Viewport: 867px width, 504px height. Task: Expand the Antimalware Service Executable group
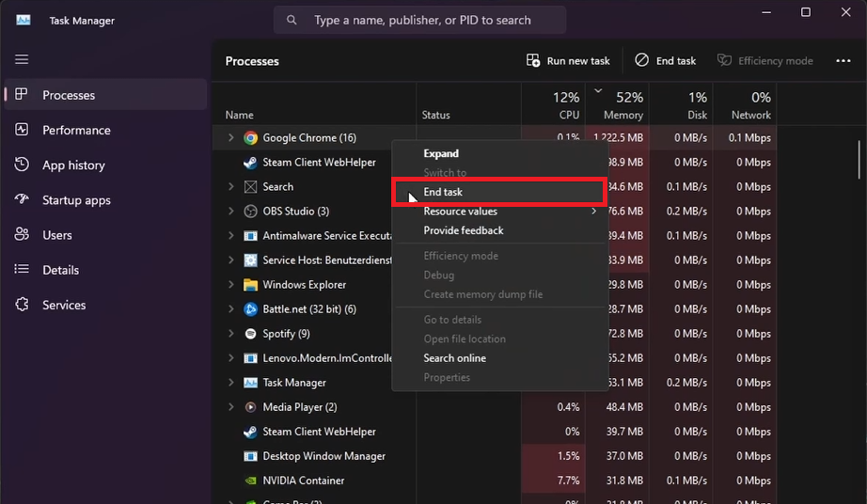231,235
